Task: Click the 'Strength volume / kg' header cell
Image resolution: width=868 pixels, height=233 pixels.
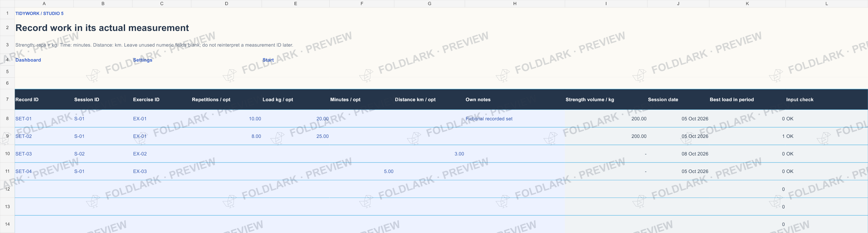Action: (x=606, y=100)
